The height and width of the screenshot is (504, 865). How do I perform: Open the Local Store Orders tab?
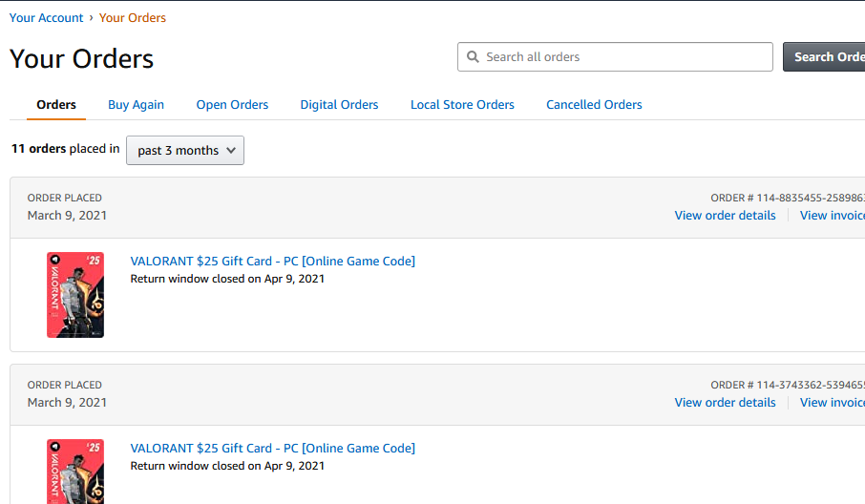[x=462, y=105]
